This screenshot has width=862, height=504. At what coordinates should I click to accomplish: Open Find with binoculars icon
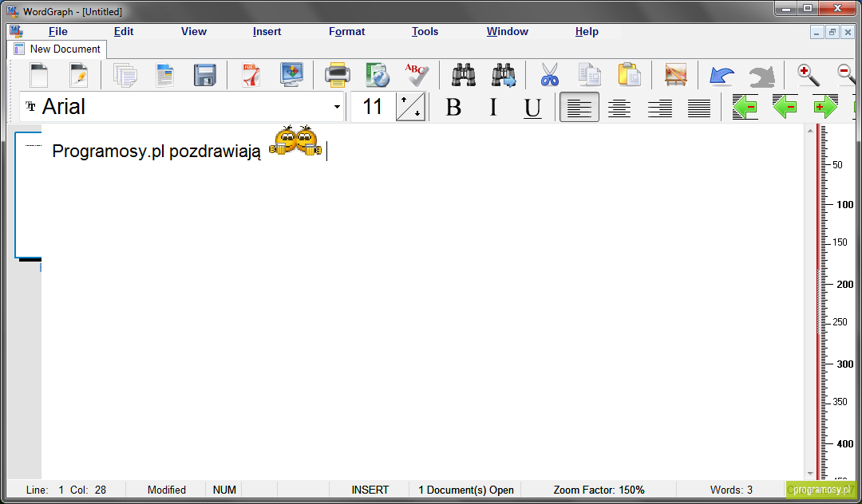click(x=464, y=75)
